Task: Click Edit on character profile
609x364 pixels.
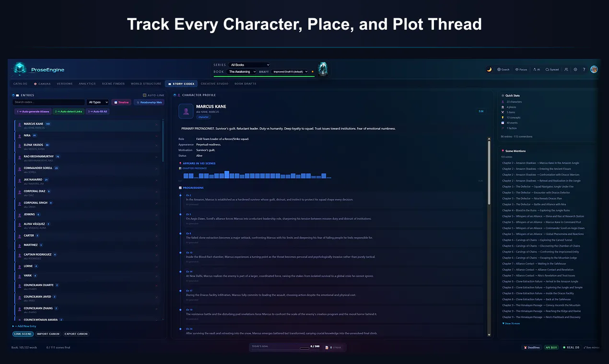Action: pyautogui.click(x=481, y=111)
